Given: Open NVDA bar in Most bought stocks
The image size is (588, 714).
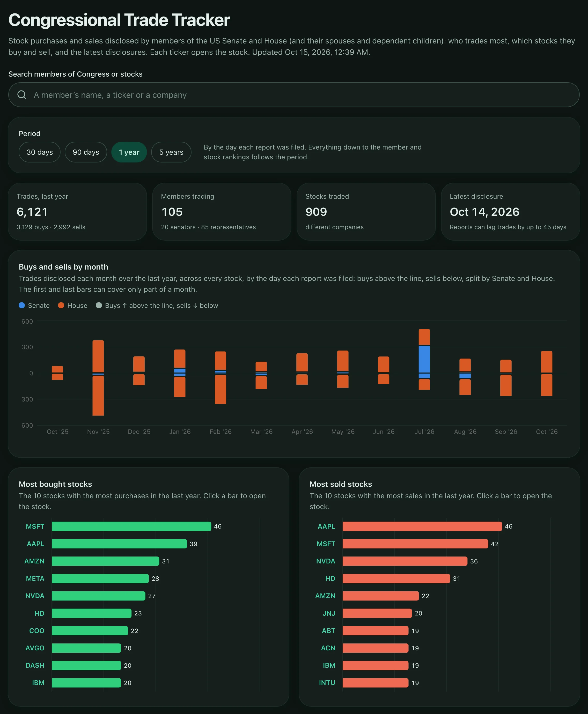Looking at the screenshot, I should 98,596.
